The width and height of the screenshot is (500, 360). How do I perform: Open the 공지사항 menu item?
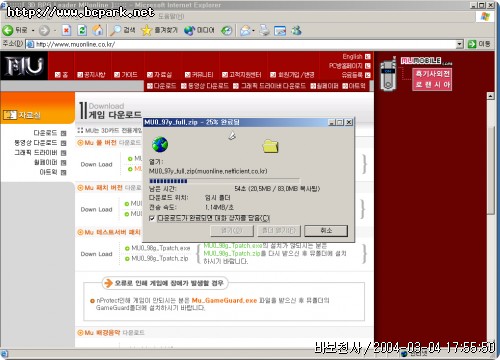pos(91,75)
